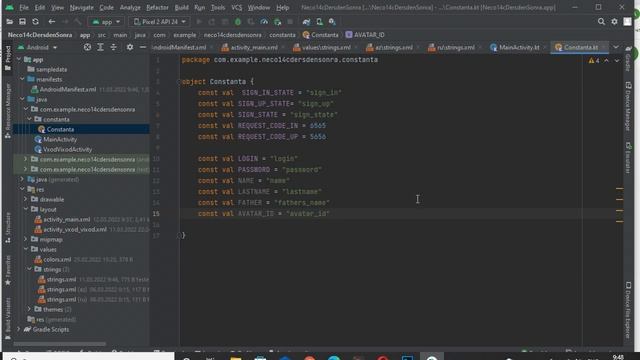Click the editor warnings indicator showing 4

coord(594,60)
